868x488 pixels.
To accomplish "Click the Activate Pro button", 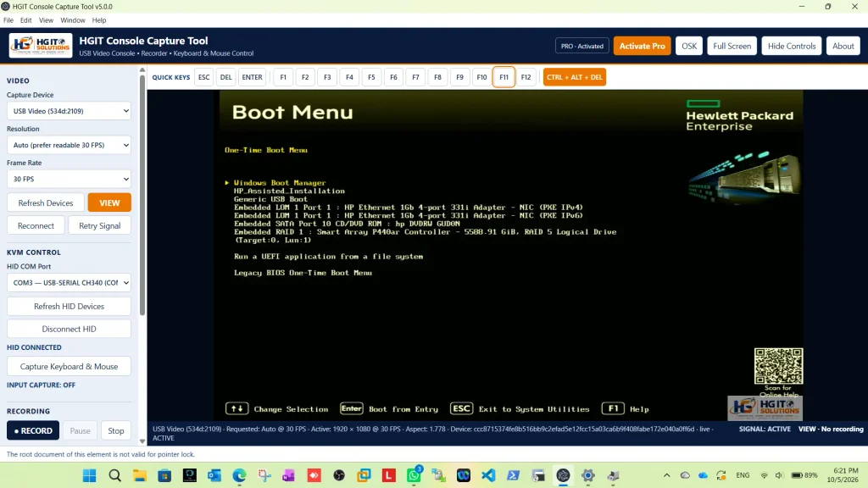I will point(643,46).
